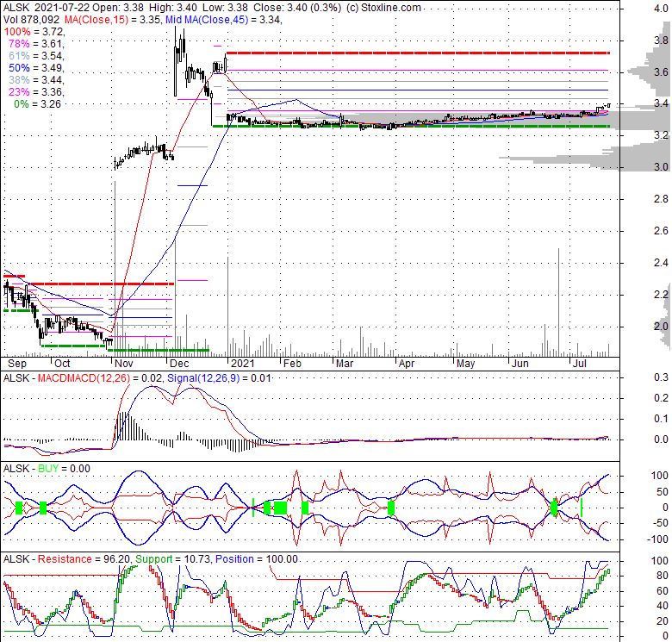Select the '38% = 3.44' Fibonacci level label
Viewport: 672px width, 642px height.
(x=36, y=80)
